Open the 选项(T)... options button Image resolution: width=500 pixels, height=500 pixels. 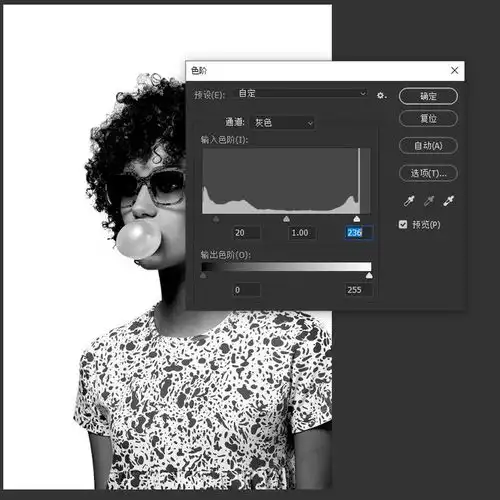(x=428, y=173)
